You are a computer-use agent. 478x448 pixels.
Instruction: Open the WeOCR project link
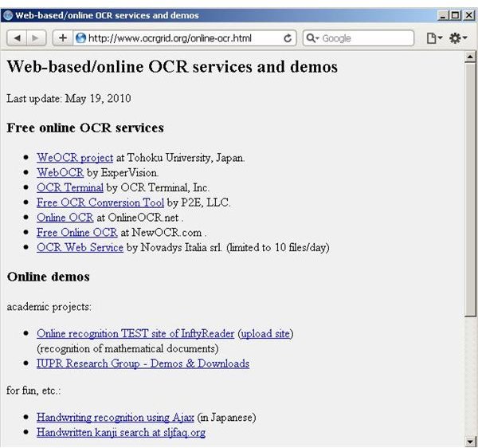pos(75,158)
